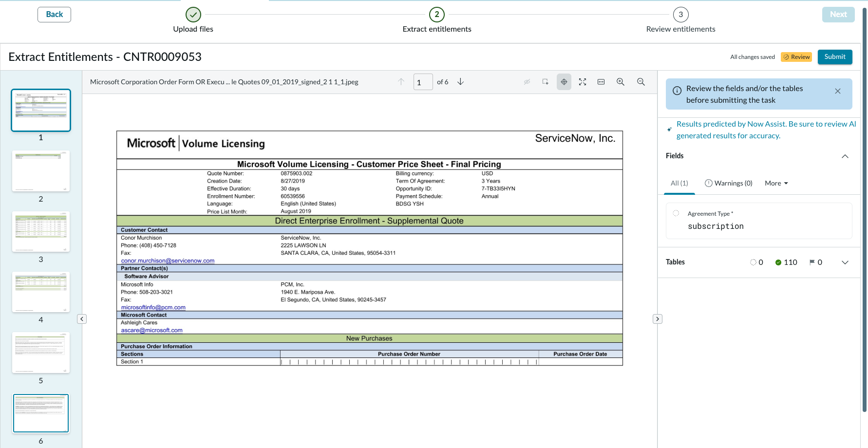The image size is (868, 448).
Task: Click the green accepted tables count 110
Action: [786, 262]
